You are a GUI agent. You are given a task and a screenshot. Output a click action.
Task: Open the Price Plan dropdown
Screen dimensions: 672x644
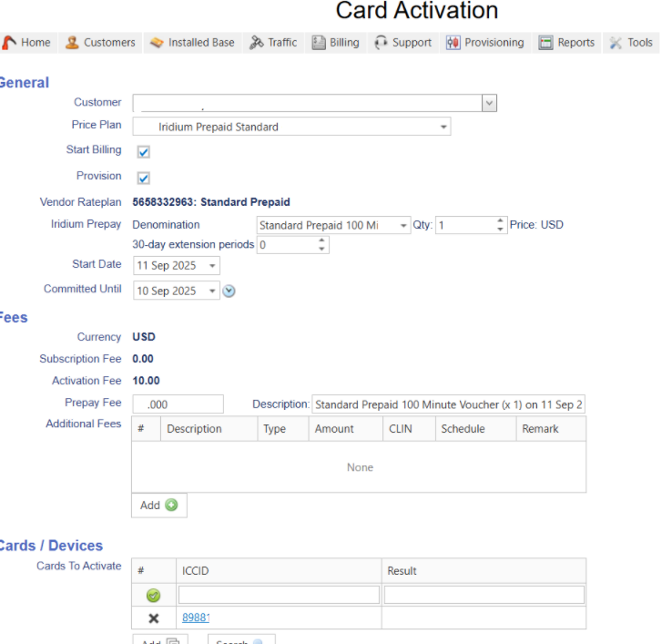click(443, 128)
